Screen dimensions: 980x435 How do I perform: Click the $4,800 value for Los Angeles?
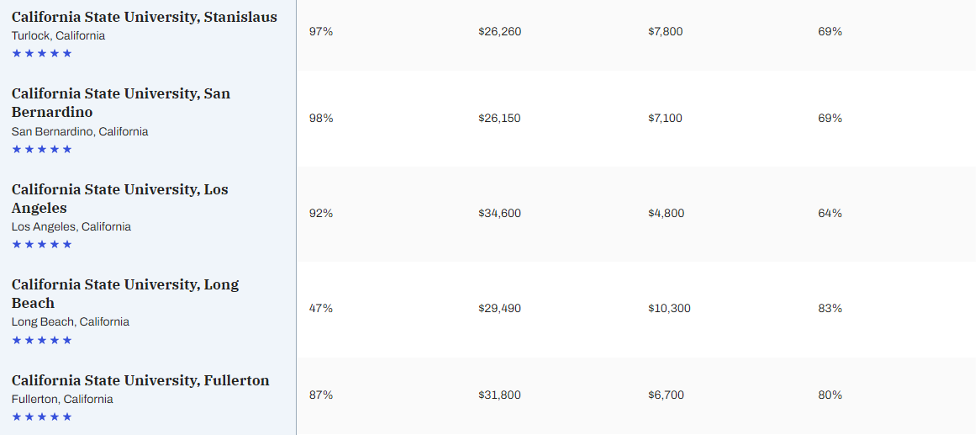pos(666,213)
